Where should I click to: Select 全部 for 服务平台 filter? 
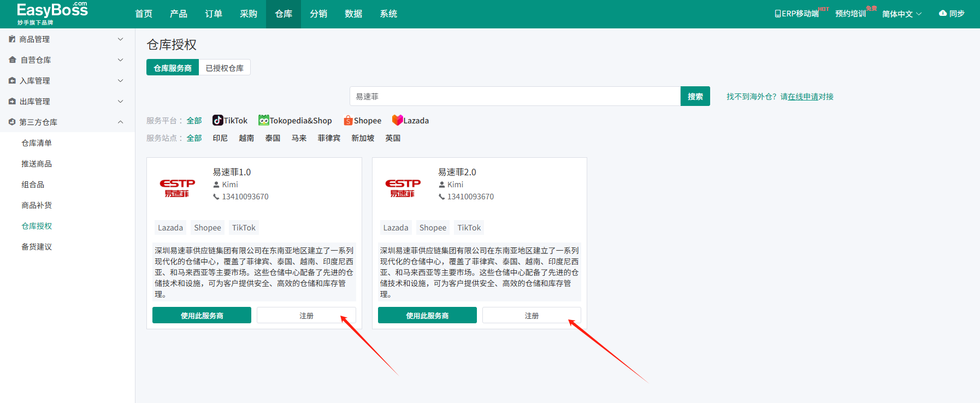194,121
